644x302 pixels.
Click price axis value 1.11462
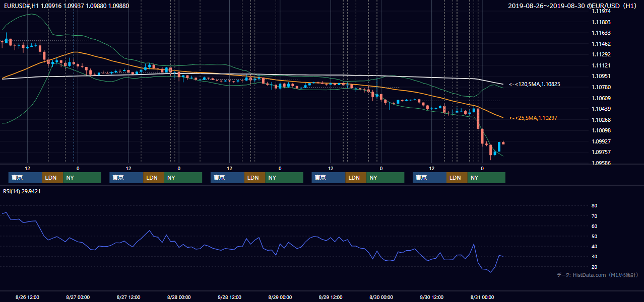pos(601,44)
